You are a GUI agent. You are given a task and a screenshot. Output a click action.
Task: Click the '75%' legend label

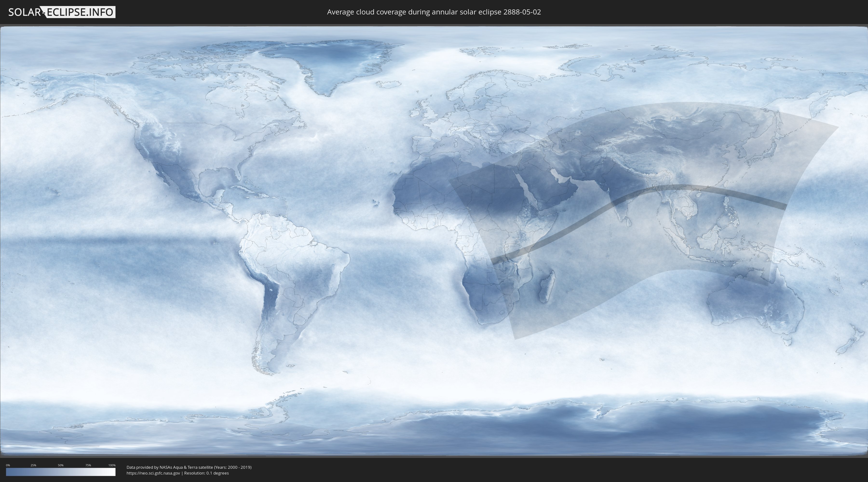click(88, 465)
